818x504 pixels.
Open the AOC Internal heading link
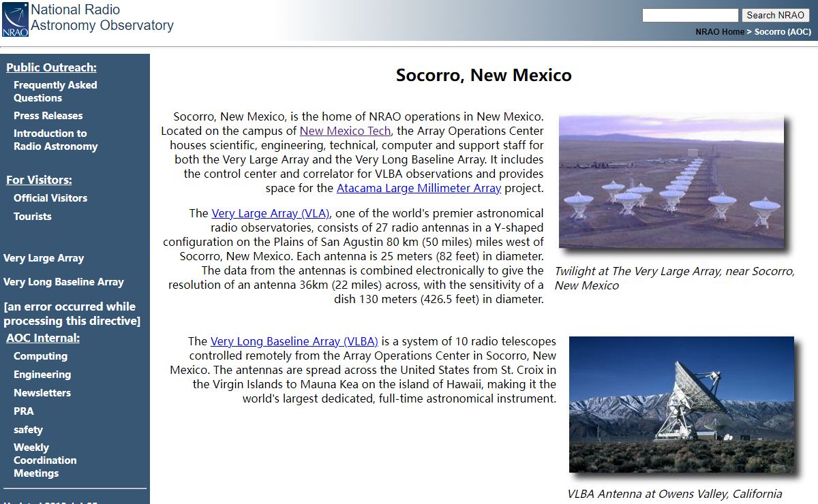click(x=43, y=338)
